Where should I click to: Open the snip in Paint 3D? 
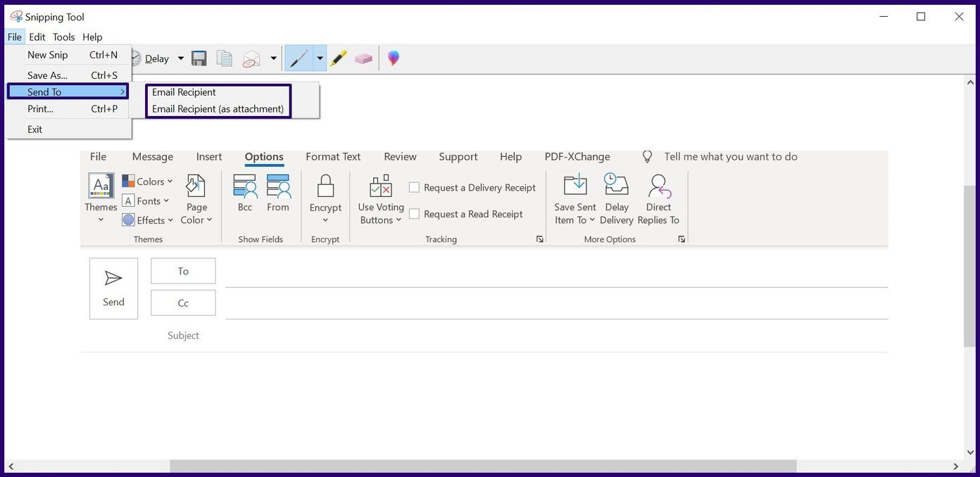pyautogui.click(x=394, y=58)
